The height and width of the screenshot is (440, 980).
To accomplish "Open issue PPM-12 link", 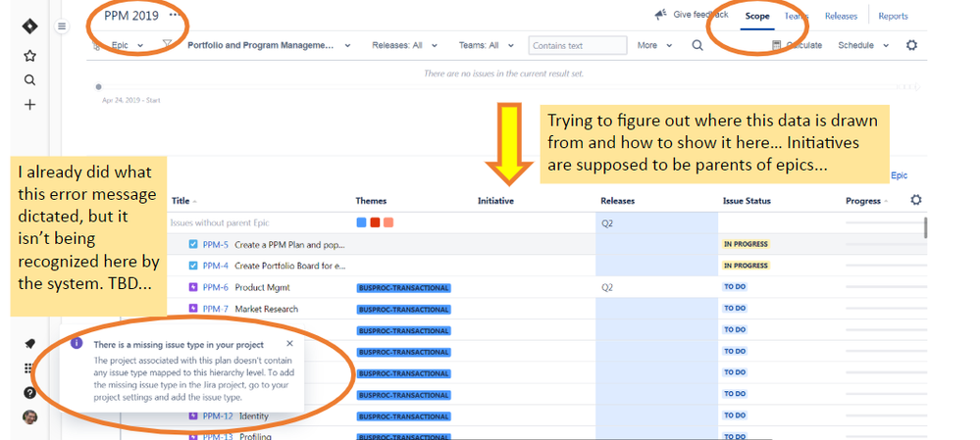I will (x=218, y=416).
